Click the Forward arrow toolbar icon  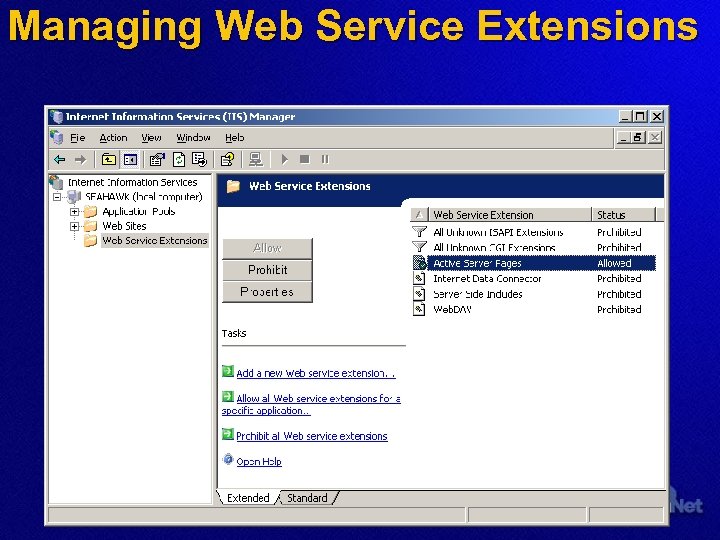(x=80, y=159)
